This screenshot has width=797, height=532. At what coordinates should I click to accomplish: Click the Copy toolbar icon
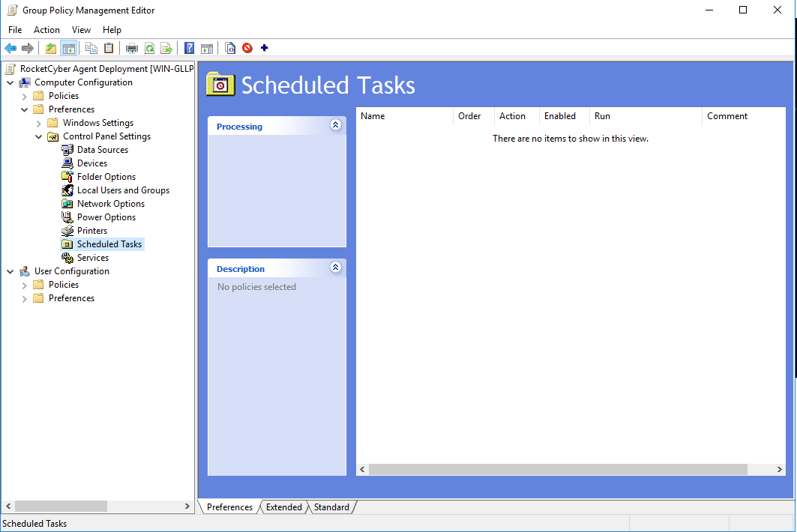pos(91,48)
